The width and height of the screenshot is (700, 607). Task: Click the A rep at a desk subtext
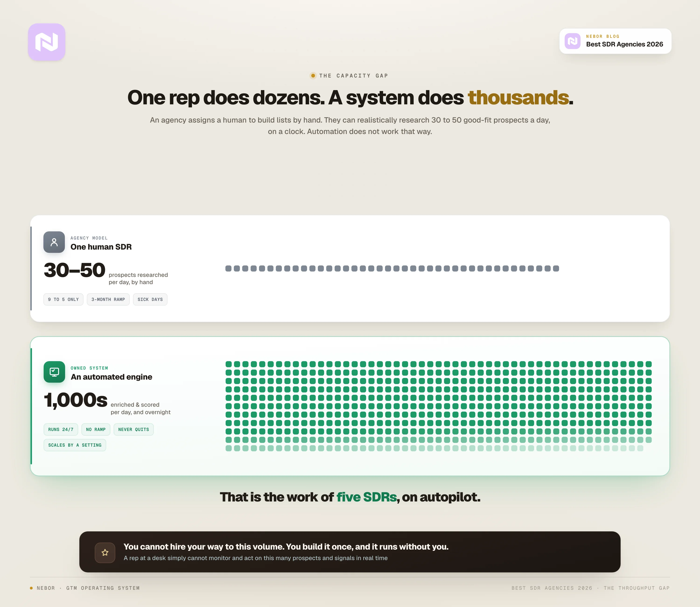[255, 558]
